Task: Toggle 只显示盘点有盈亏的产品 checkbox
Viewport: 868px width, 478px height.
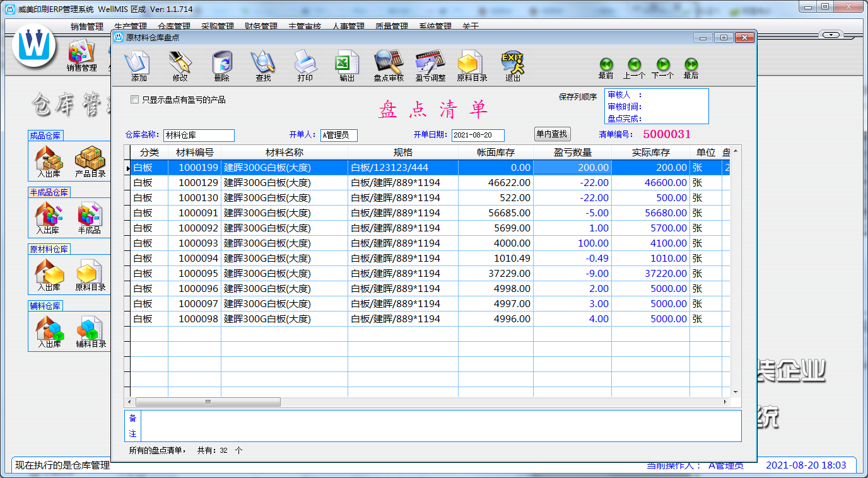Action: click(x=134, y=100)
